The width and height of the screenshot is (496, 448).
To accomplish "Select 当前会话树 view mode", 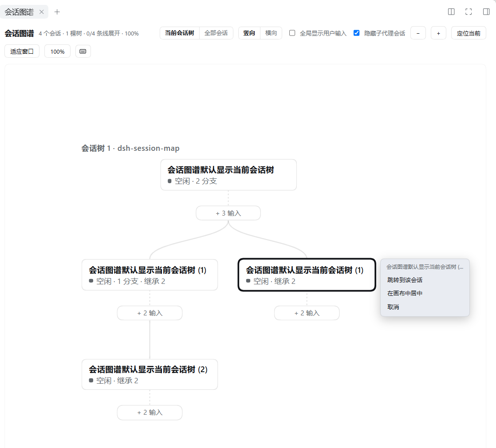I will click(179, 33).
